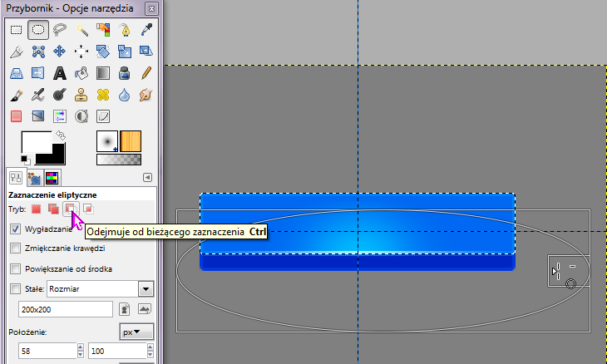Open the Rozmiar dropdown
Viewport: 607px width, 364px height.
click(146, 289)
